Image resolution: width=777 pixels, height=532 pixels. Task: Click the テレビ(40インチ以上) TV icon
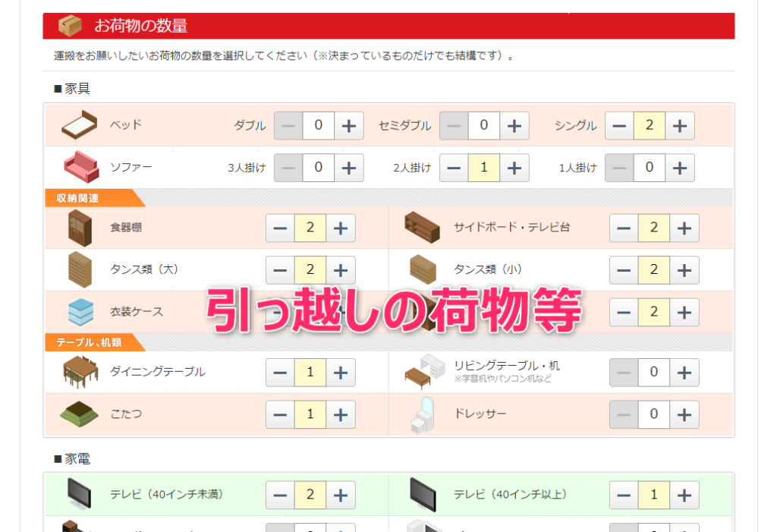(423, 494)
